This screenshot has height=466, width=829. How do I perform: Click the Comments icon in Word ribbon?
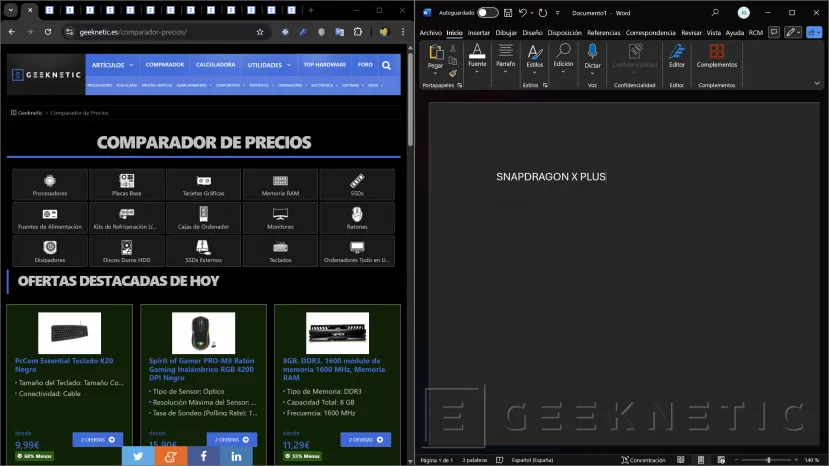[774, 32]
